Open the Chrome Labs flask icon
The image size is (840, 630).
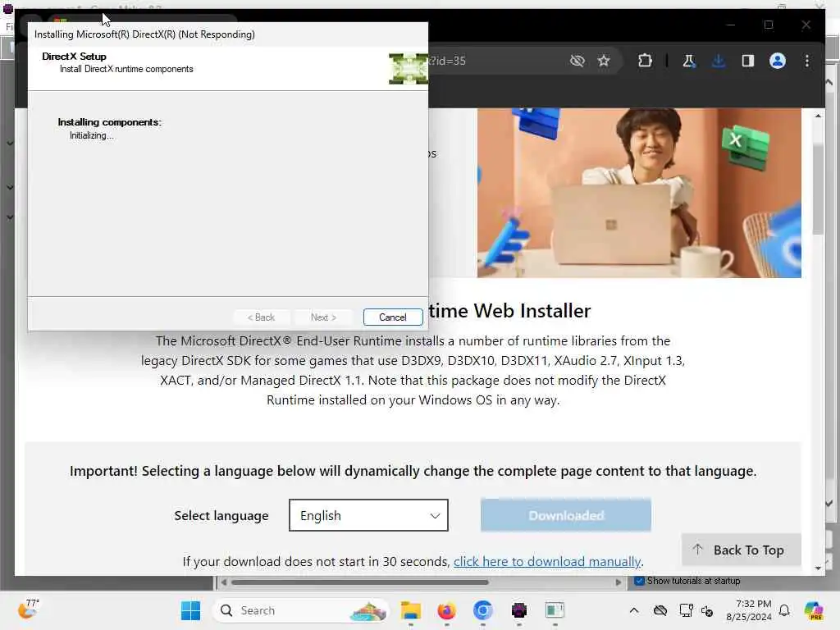tap(688, 61)
